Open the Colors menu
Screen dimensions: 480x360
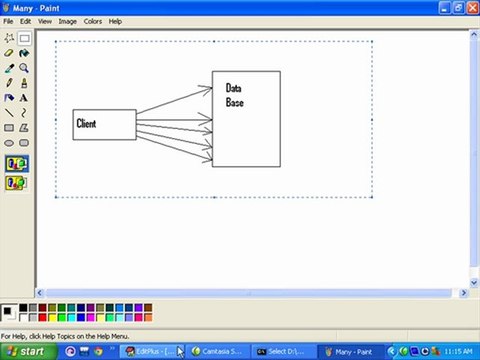(93, 22)
